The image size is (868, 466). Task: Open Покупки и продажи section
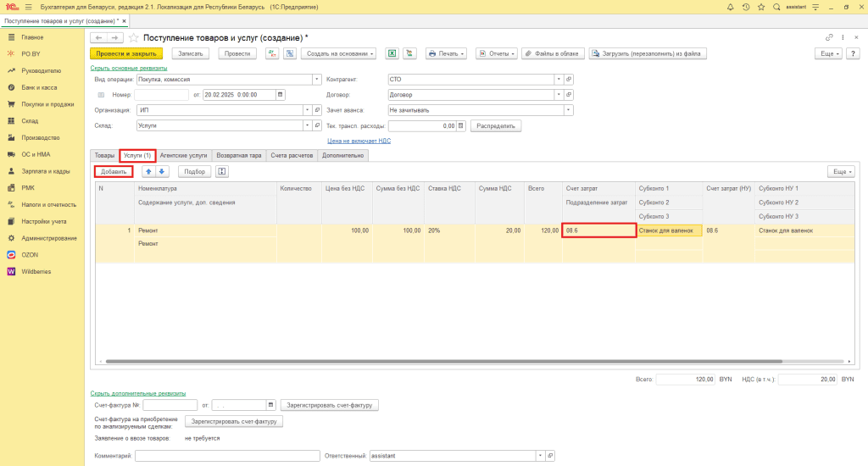tap(47, 104)
